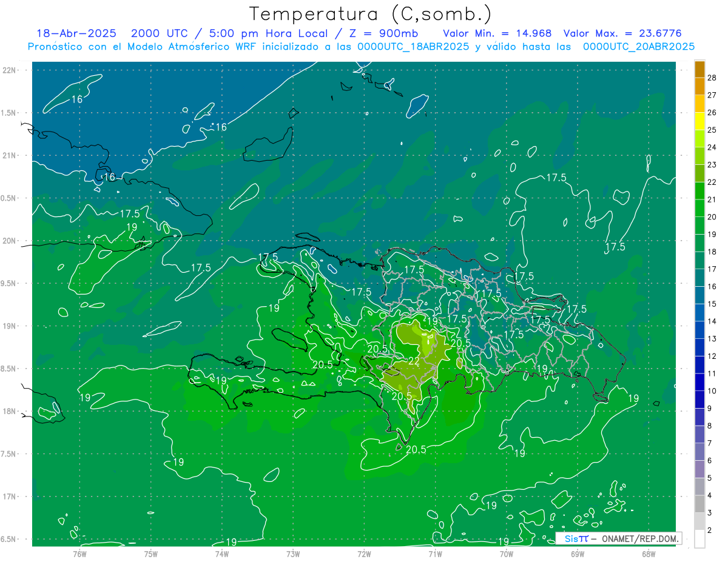
Task: Click the '18N' latitude axis label
Action: tap(9, 411)
